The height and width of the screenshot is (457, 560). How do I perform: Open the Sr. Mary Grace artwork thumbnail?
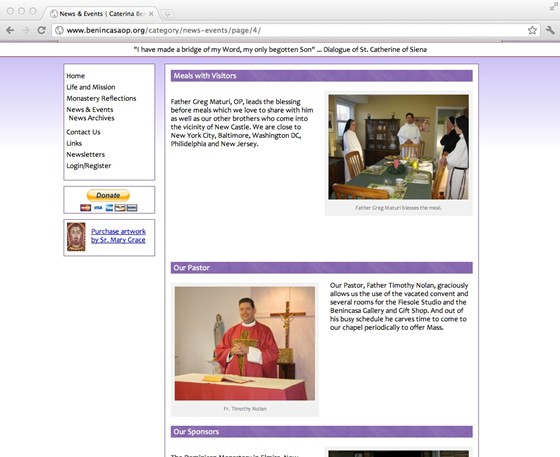tap(76, 237)
